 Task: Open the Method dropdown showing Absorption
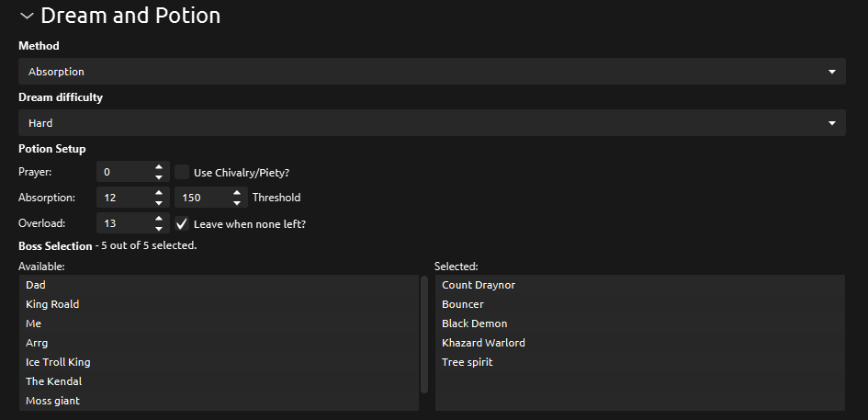coord(431,72)
